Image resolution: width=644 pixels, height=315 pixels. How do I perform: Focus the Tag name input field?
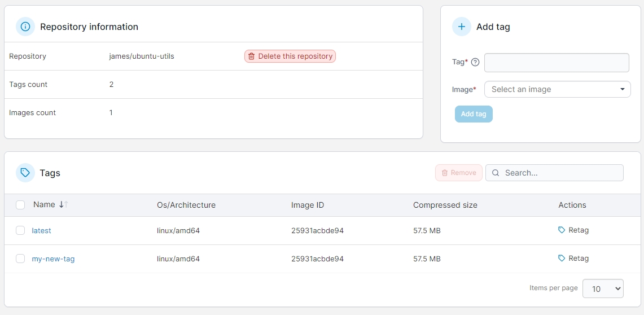pos(556,63)
